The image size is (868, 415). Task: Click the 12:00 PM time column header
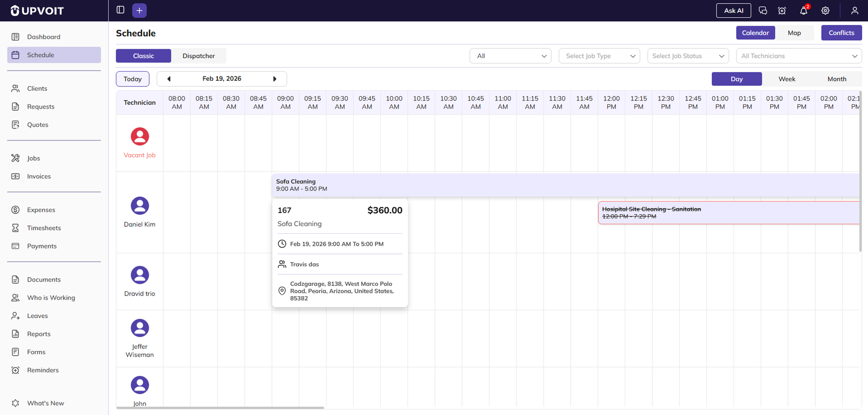pos(611,103)
